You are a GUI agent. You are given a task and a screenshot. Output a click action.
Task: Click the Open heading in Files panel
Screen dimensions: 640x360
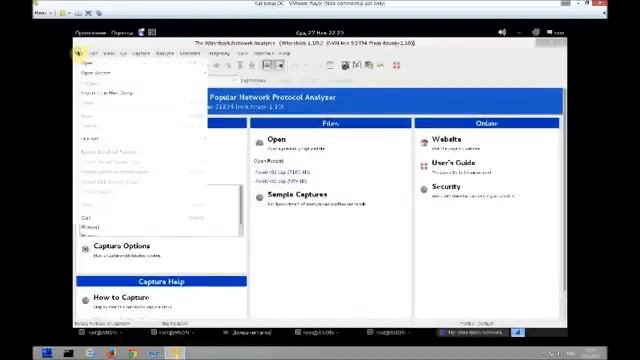click(x=276, y=139)
